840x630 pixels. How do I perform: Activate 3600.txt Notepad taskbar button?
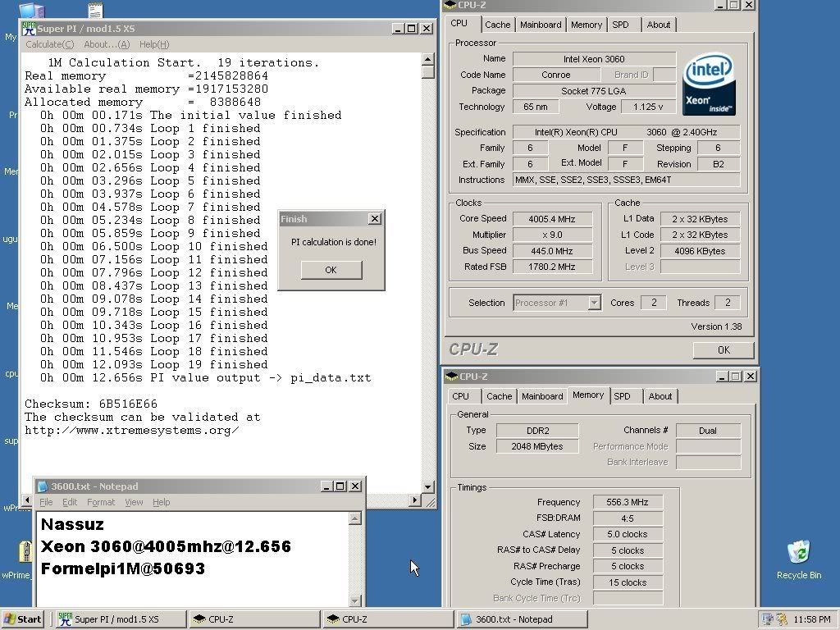(523, 619)
